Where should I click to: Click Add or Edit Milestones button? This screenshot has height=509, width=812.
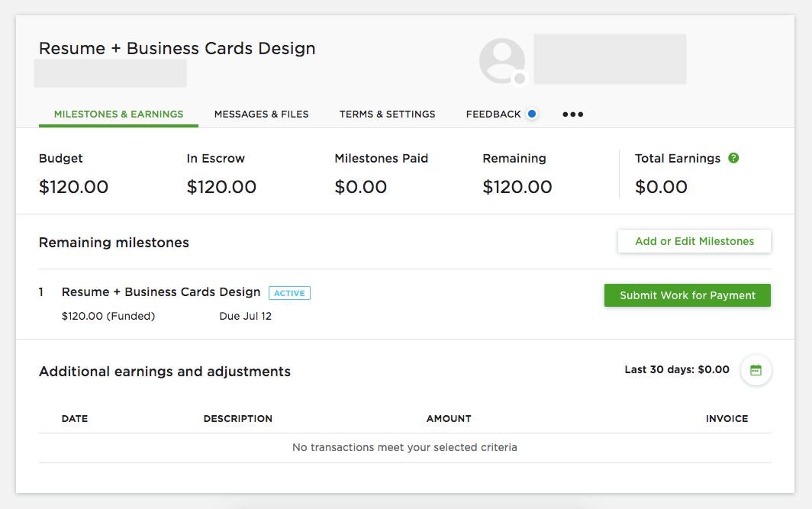(x=694, y=241)
